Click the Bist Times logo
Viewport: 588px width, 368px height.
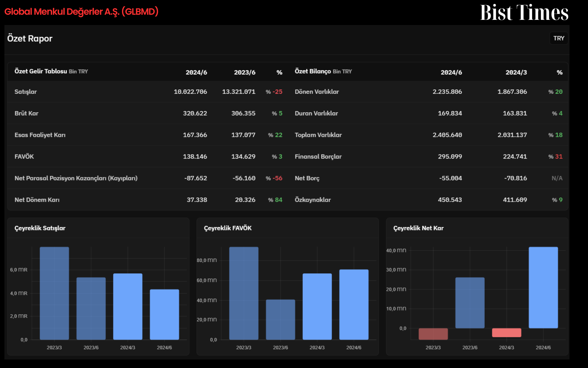524,13
